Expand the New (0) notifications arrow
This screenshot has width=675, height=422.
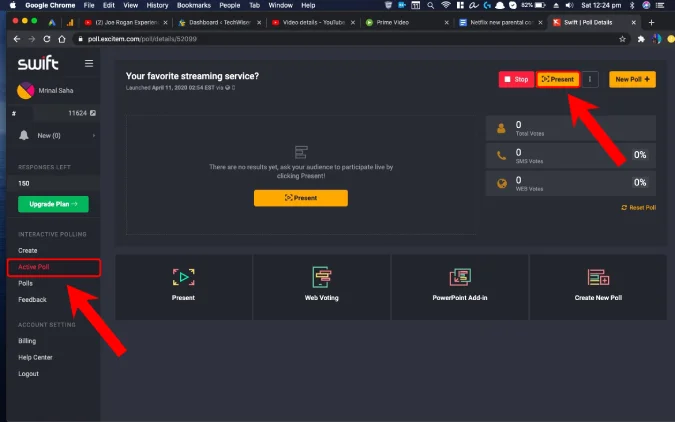point(93,135)
